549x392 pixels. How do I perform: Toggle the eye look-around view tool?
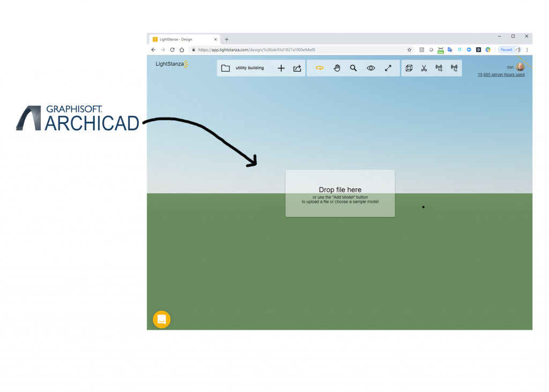(370, 68)
